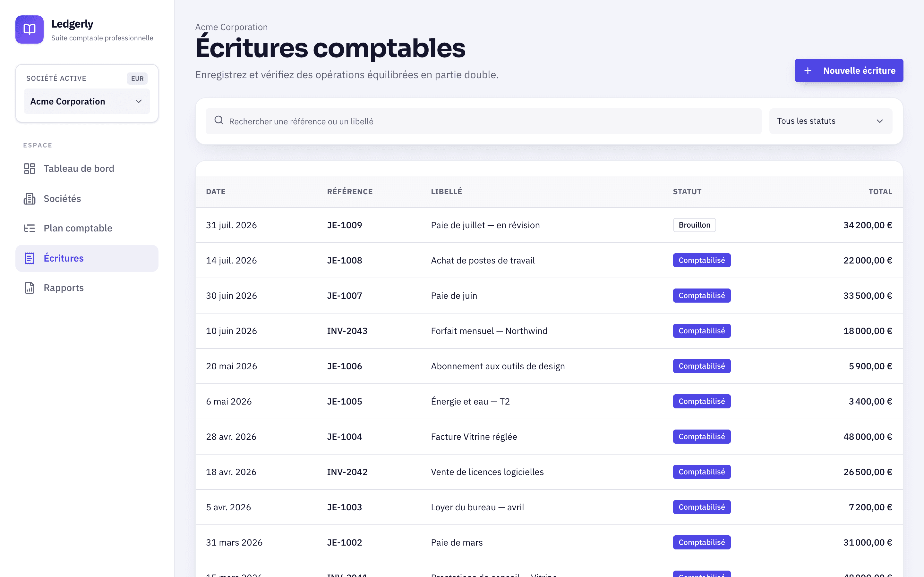Click the Ledgerly book logo icon
This screenshot has width=924, height=577.
pos(30,29)
